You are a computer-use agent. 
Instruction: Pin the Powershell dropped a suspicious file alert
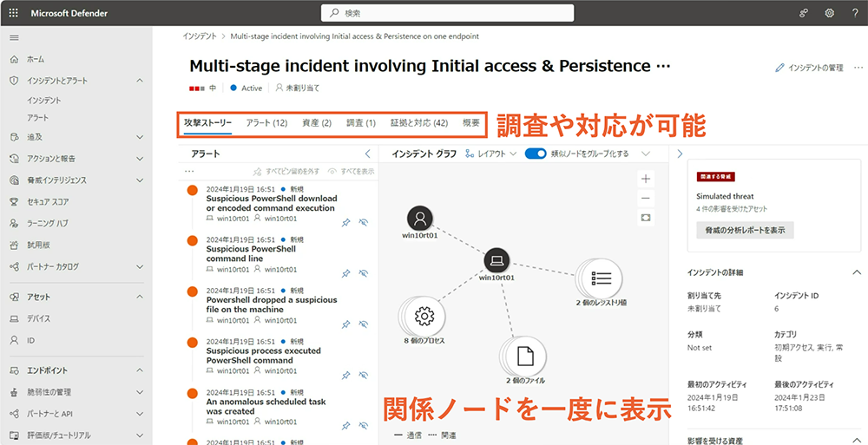point(346,324)
